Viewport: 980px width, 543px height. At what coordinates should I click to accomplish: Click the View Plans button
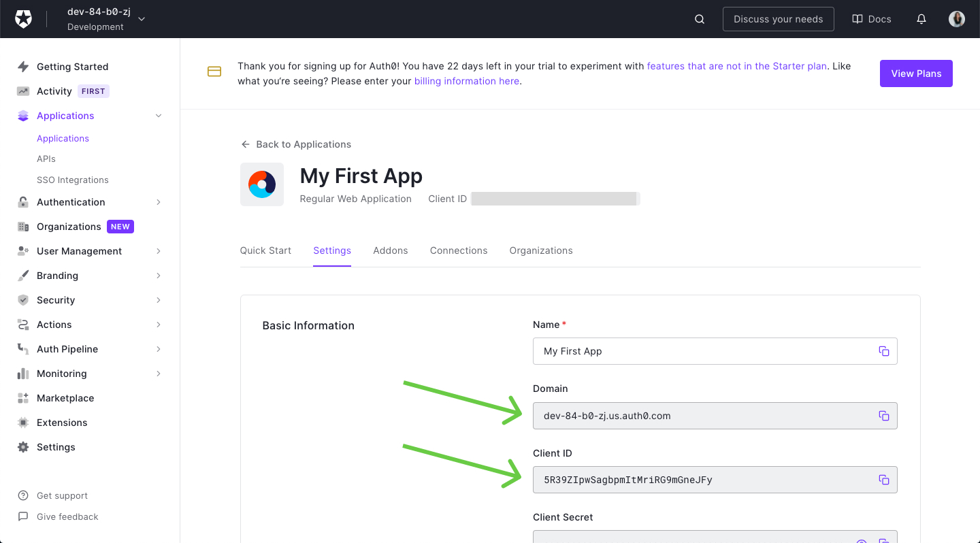[916, 73]
